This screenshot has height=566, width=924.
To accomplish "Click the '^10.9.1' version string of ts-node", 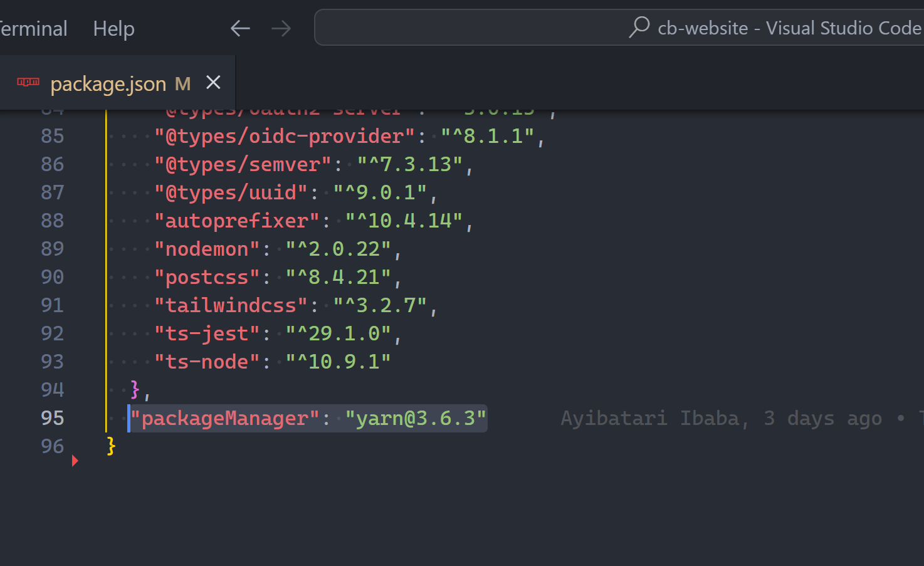I will click(338, 361).
